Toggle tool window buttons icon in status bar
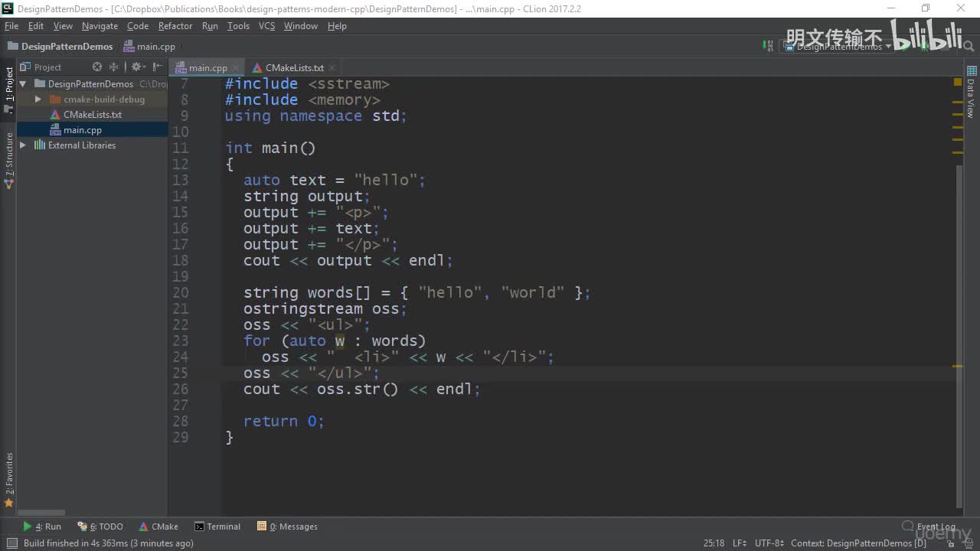 [x=11, y=543]
